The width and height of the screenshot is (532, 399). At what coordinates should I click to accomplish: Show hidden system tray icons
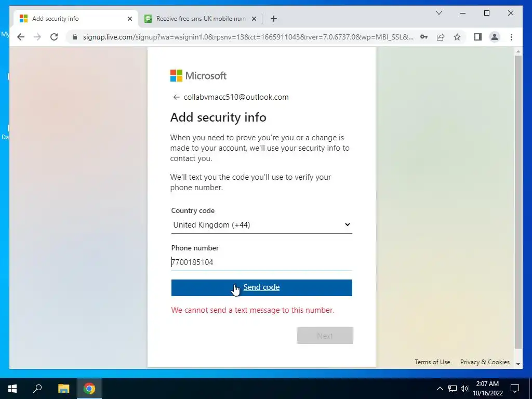440,389
